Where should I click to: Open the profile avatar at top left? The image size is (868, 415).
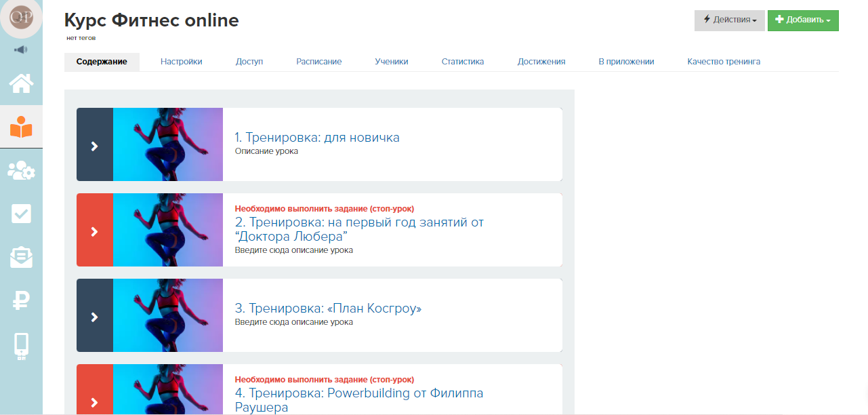pos(20,18)
